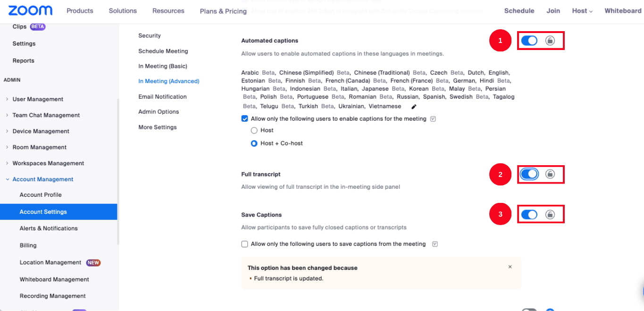Go to Admin Options section

point(159,112)
